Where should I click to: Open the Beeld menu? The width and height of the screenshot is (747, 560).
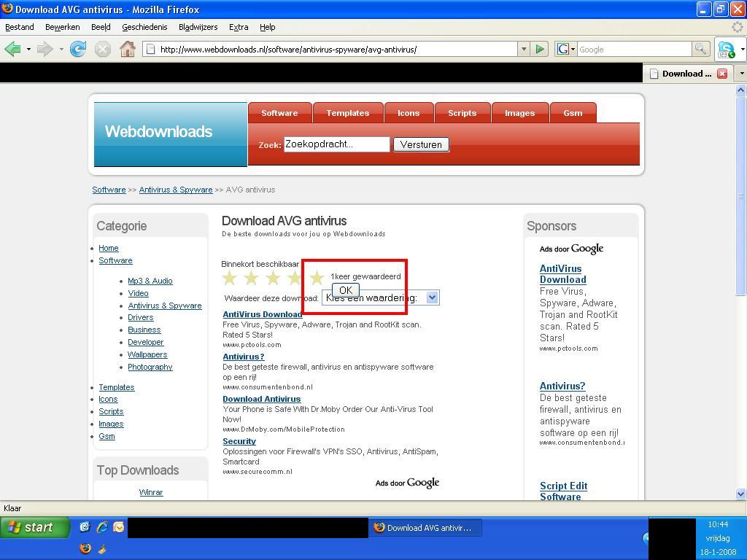101,27
